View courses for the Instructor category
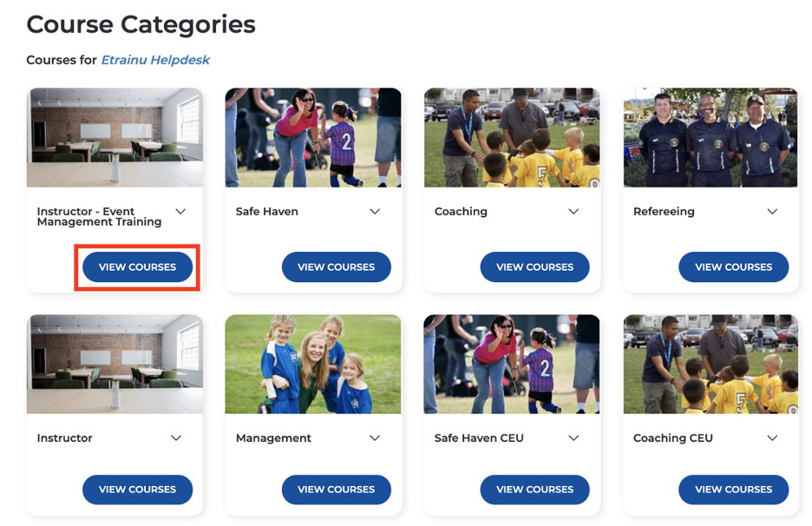 click(137, 490)
